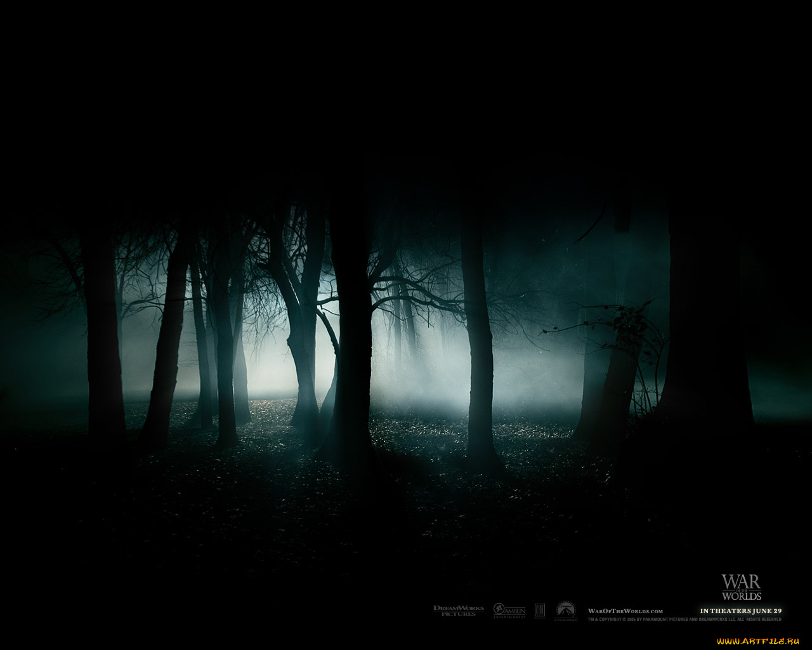Click the Paramount mountain logo

coord(566,611)
